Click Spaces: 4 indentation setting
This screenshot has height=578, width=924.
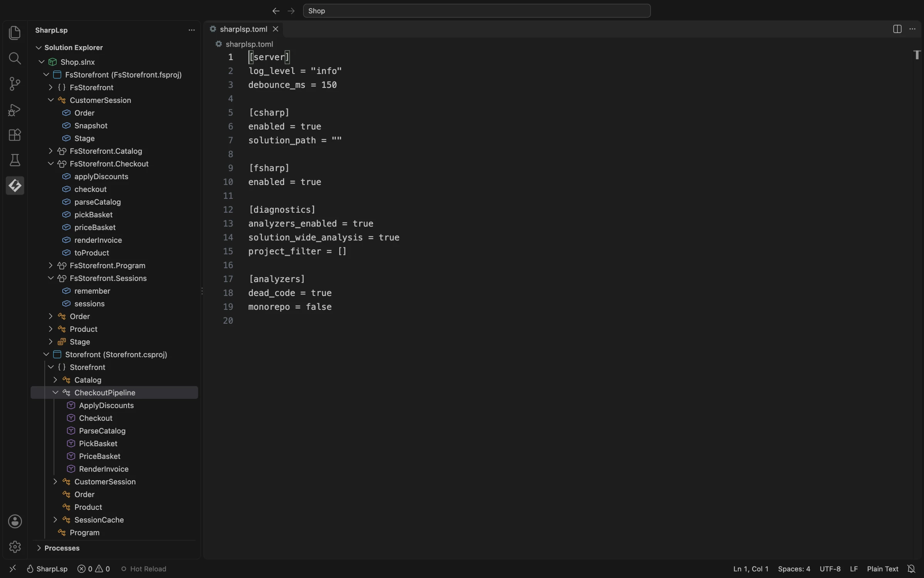(794, 569)
